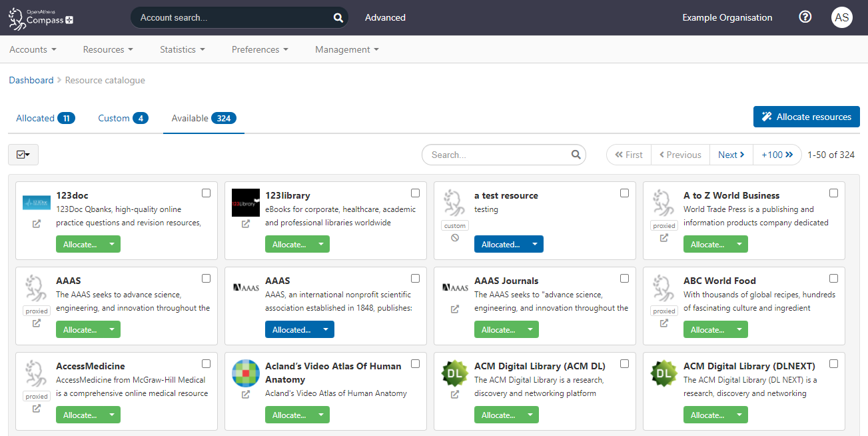The width and height of the screenshot is (868, 436).
Task: Click the OpenAthens Compass logo
Action: 40,17
